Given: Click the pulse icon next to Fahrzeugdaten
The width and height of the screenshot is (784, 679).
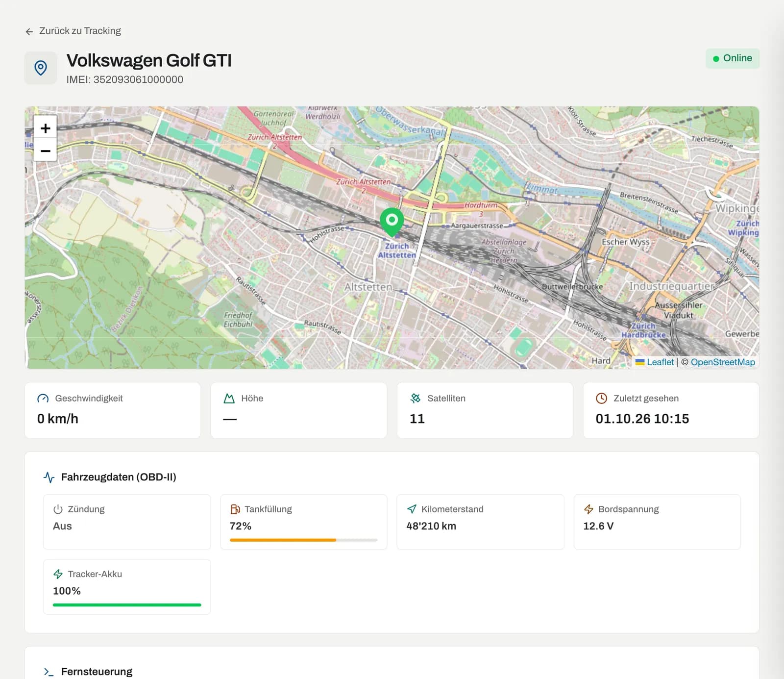Looking at the screenshot, I should coord(49,477).
